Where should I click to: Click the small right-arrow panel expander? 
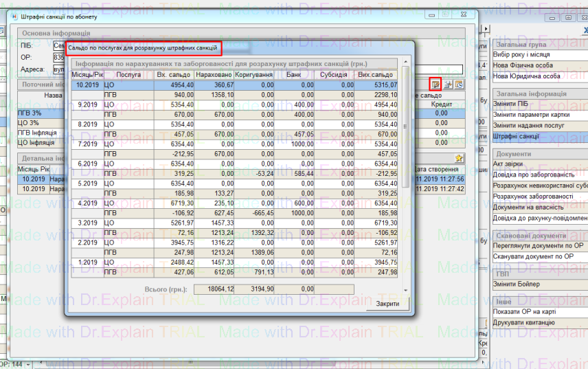tap(486, 29)
